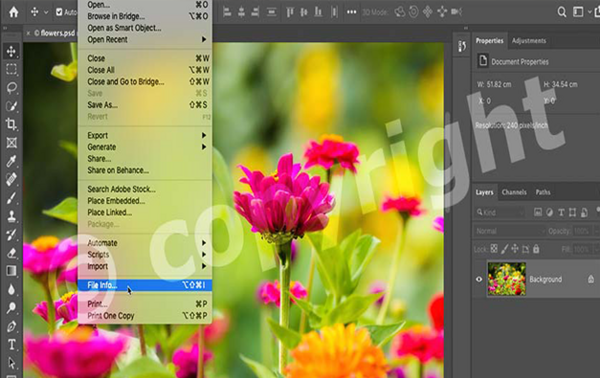
Task: Click the three-dots more align options
Action: point(351,12)
